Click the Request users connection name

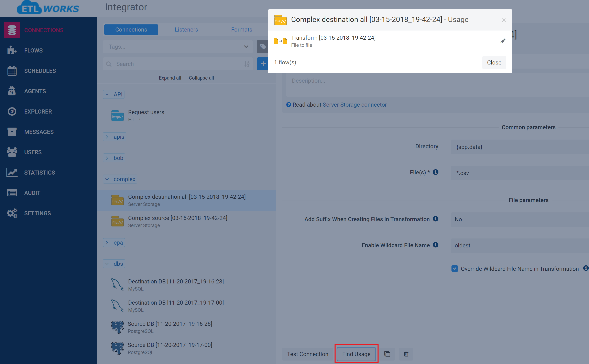tap(146, 112)
